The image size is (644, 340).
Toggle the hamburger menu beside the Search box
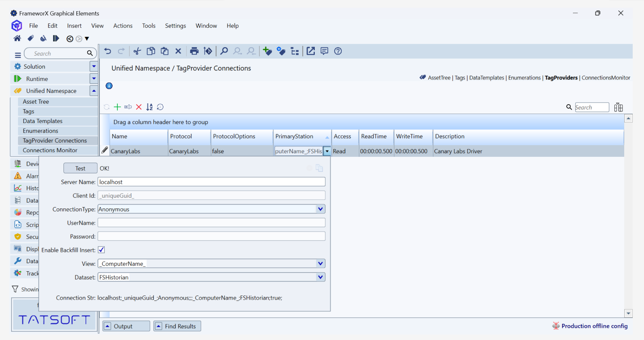coord(18,55)
